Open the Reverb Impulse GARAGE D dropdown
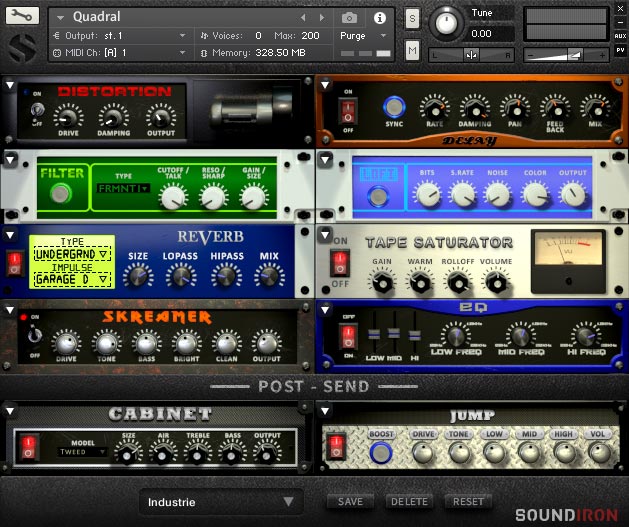629x527 pixels. (72, 279)
